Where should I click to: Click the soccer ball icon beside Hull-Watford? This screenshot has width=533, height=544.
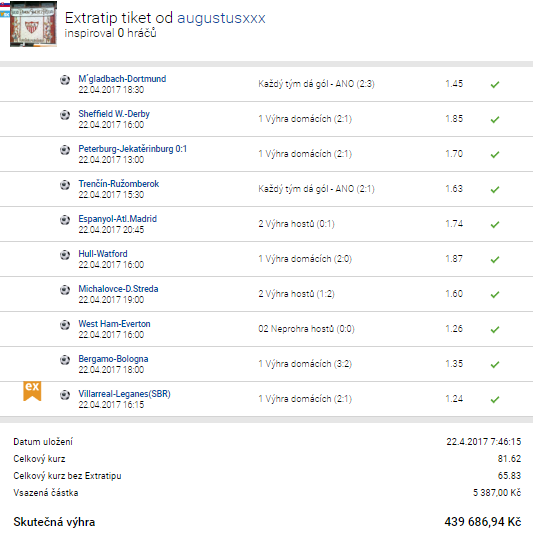click(x=65, y=255)
